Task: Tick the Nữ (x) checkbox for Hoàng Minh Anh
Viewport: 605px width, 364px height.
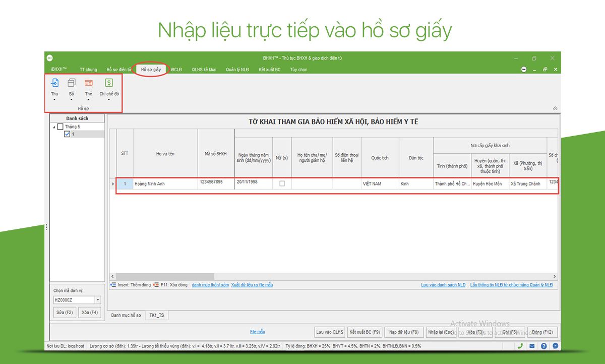Action: 282,184
